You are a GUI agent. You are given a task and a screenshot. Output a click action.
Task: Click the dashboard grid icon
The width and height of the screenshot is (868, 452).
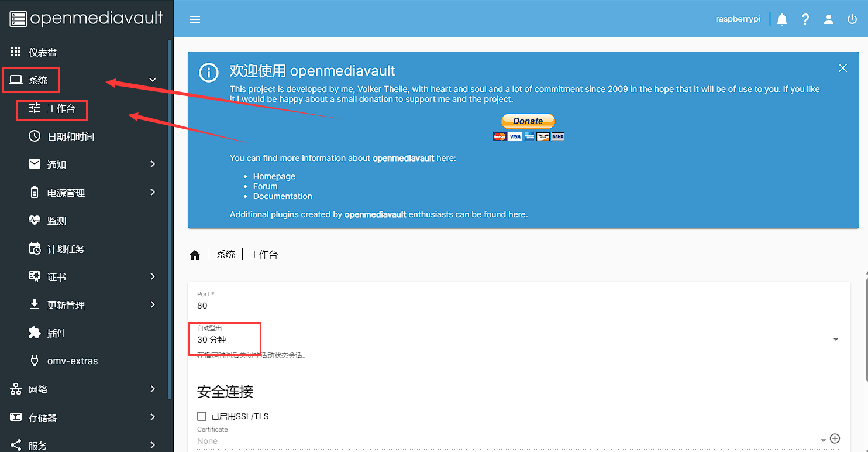click(x=16, y=52)
